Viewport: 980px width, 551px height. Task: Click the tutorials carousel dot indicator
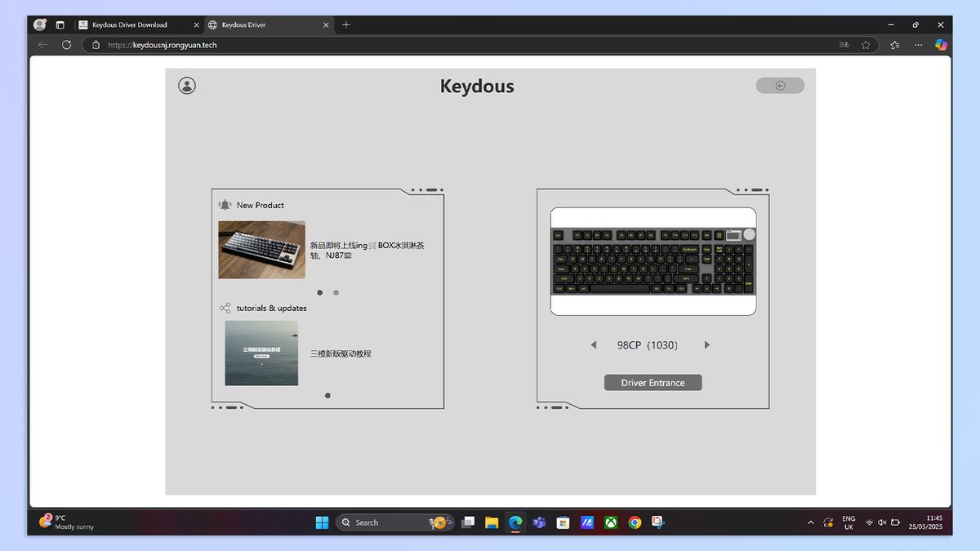[327, 395]
